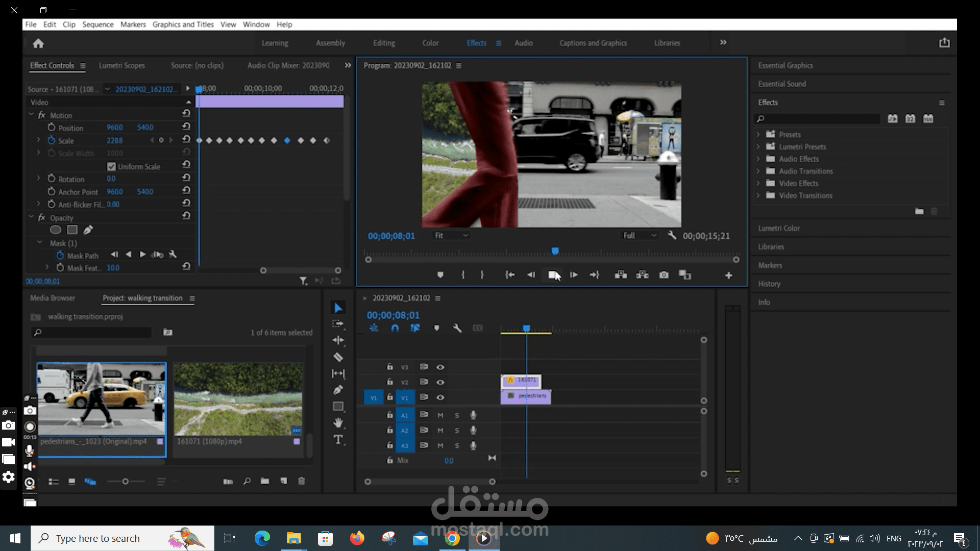The height and width of the screenshot is (551, 980).
Task: Hide track V1 output using its eye icon
Action: [x=440, y=397]
